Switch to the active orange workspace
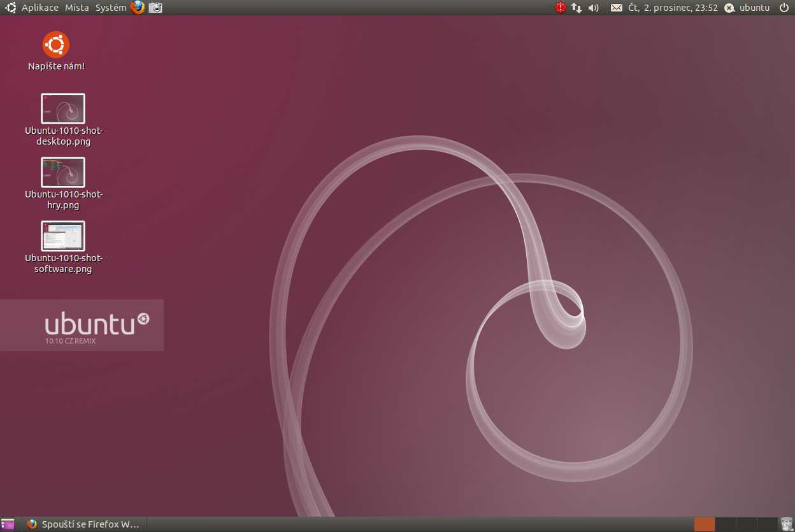This screenshot has width=795, height=532. pos(705,524)
